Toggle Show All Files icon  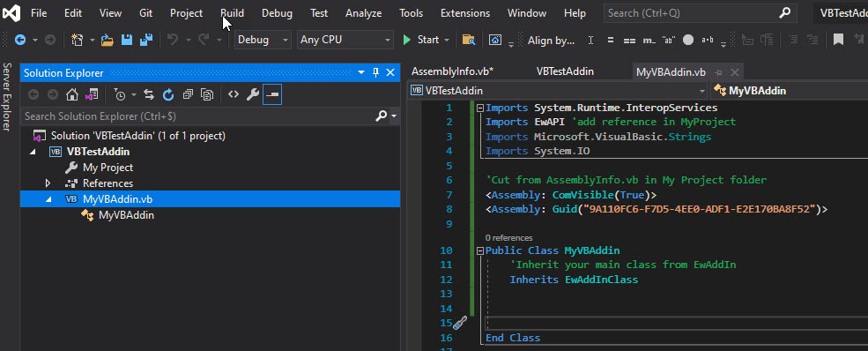(207, 95)
